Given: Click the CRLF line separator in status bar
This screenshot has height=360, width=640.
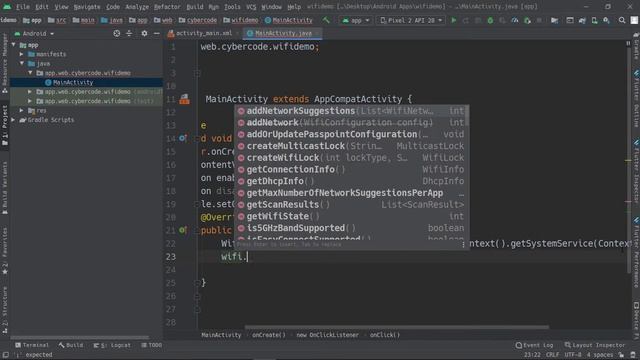Looking at the screenshot, I should [552, 355].
